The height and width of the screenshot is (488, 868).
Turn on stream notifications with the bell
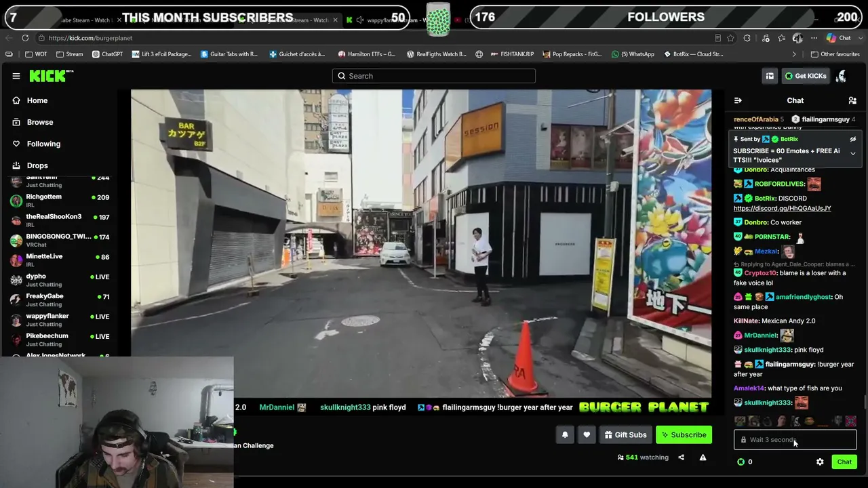point(565,435)
